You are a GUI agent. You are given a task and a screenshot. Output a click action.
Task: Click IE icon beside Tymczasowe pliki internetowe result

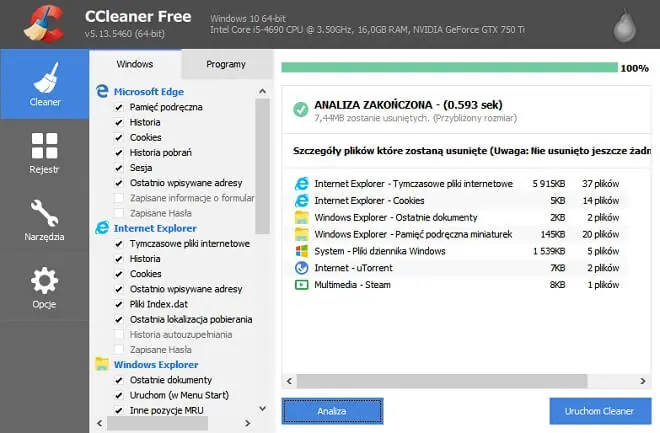301,183
